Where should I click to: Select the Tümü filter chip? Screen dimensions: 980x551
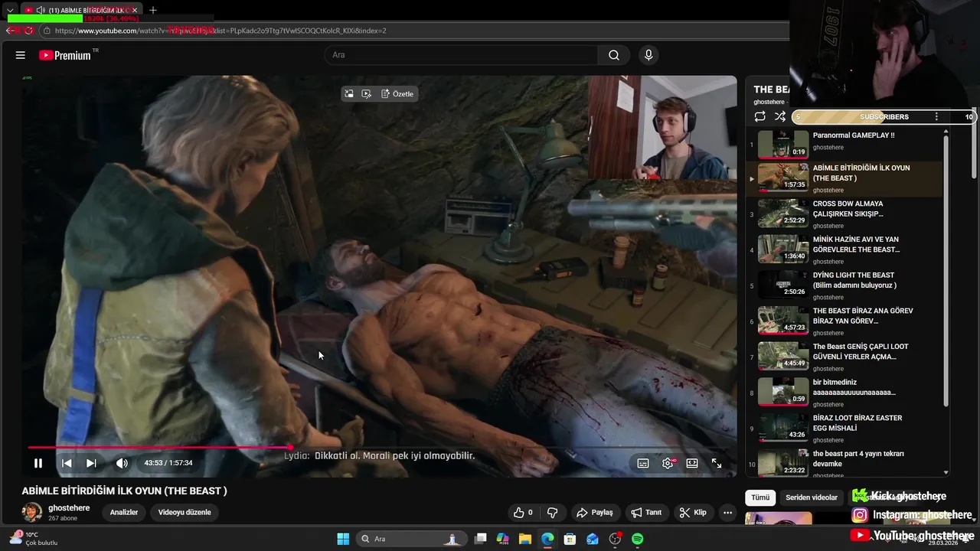pyautogui.click(x=760, y=497)
